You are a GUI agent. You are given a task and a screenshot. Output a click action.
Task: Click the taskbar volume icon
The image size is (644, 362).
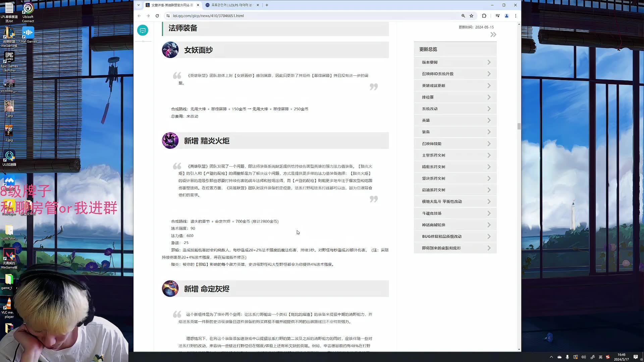584,357
